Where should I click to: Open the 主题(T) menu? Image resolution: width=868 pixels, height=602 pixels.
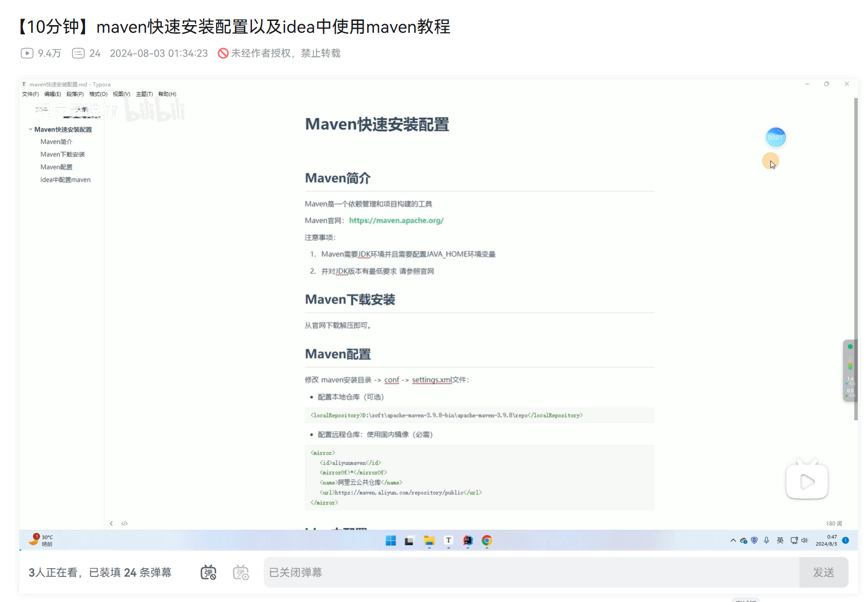[144, 94]
